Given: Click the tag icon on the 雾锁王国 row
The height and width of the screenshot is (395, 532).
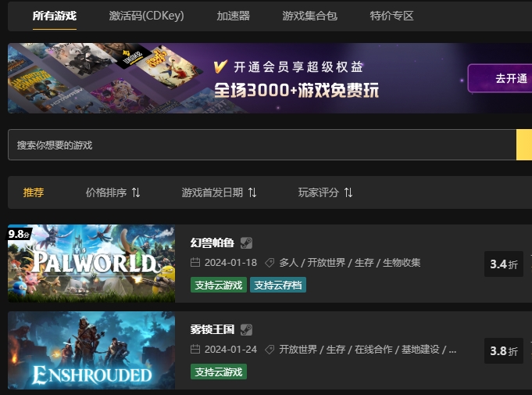Looking at the screenshot, I should pos(270,350).
